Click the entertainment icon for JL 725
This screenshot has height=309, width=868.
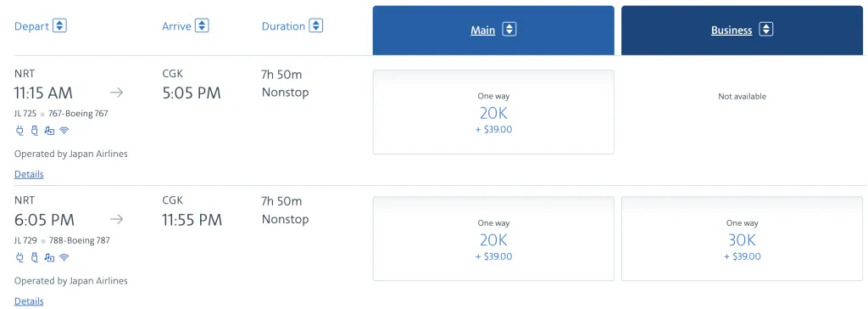coord(49,131)
